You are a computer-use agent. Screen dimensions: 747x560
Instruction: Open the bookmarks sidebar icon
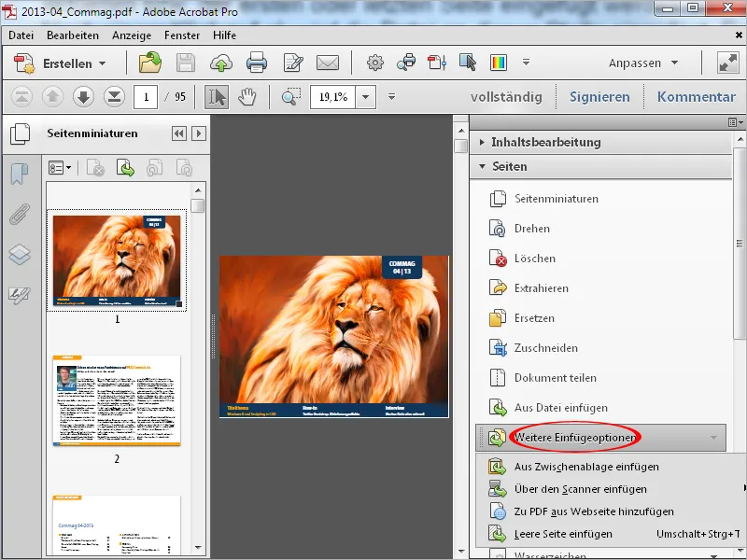click(x=20, y=174)
